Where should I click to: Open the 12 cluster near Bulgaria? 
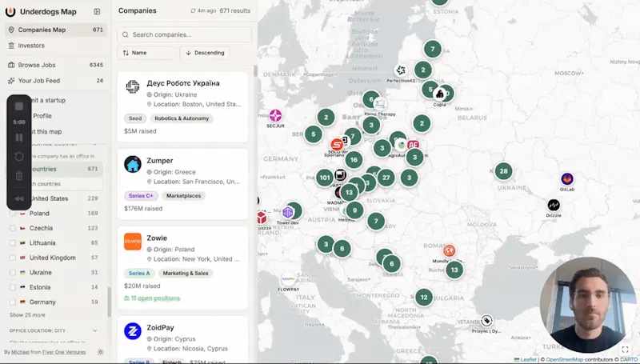pos(424,298)
